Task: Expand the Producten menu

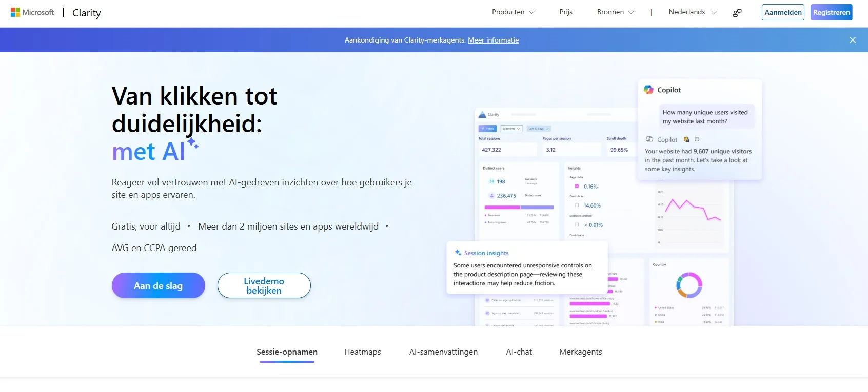Action: pyautogui.click(x=513, y=12)
